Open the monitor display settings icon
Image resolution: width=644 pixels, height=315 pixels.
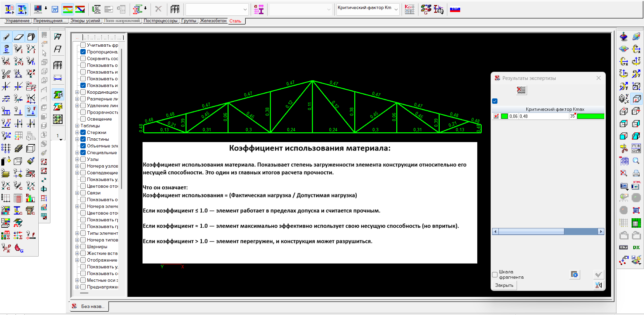click(x=38, y=9)
